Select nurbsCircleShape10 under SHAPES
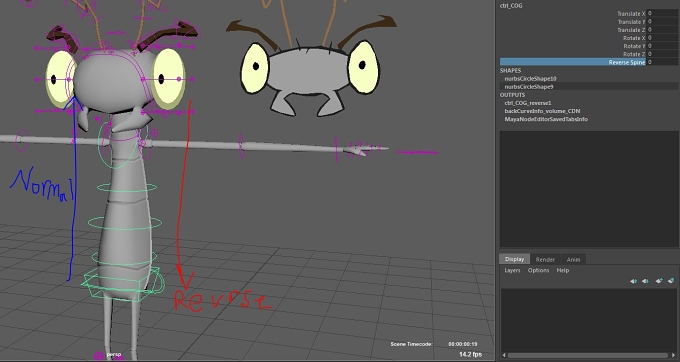 click(x=530, y=78)
